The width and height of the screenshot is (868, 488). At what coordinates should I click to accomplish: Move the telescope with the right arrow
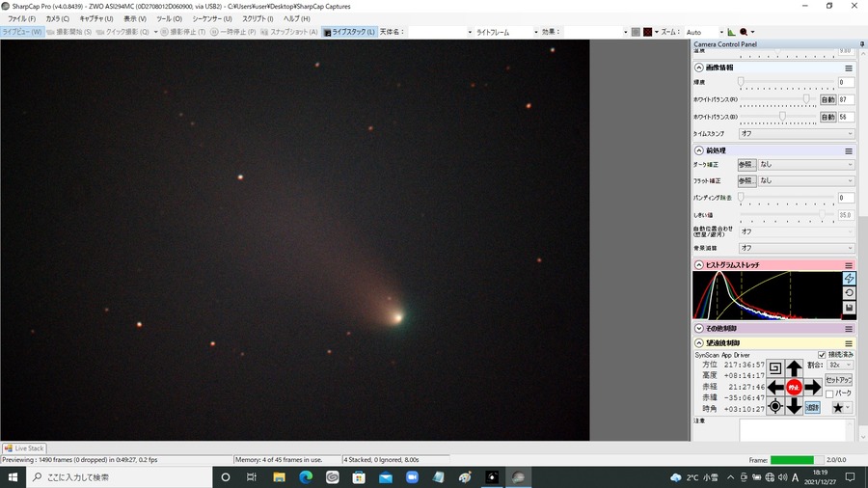pyautogui.click(x=812, y=388)
